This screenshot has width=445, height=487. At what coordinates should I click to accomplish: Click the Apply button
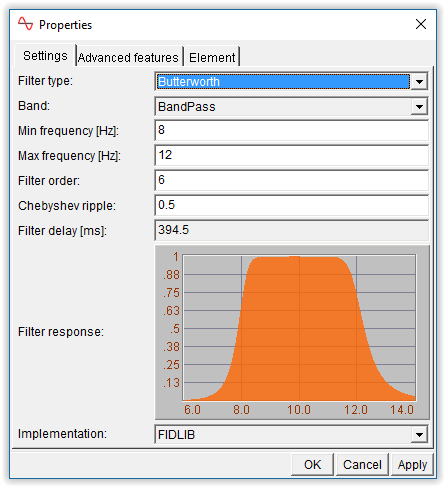coord(412,464)
